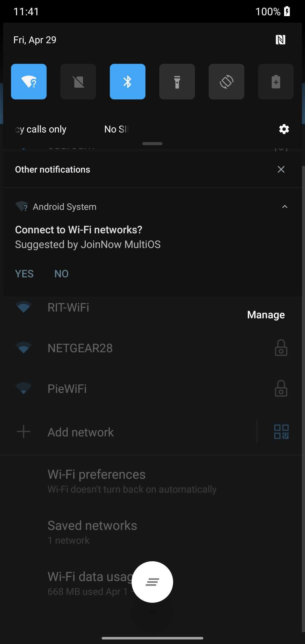Tap the PieWiFi lock icon
The height and width of the screenshot is (644, 305).
(281, 389)
